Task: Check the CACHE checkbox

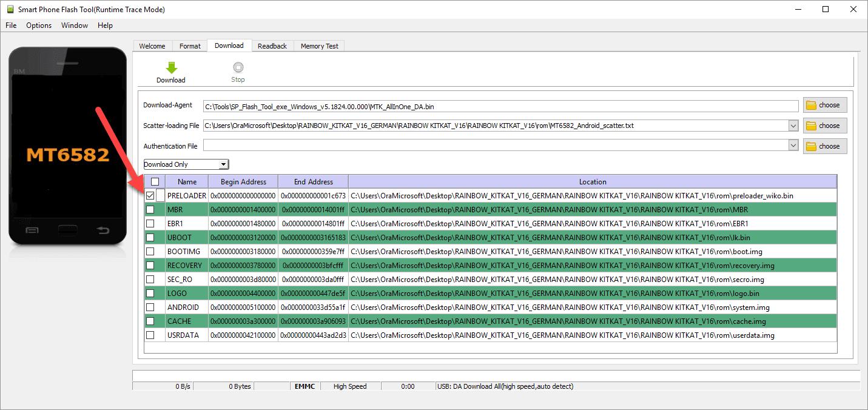Action: pos(150,321)
